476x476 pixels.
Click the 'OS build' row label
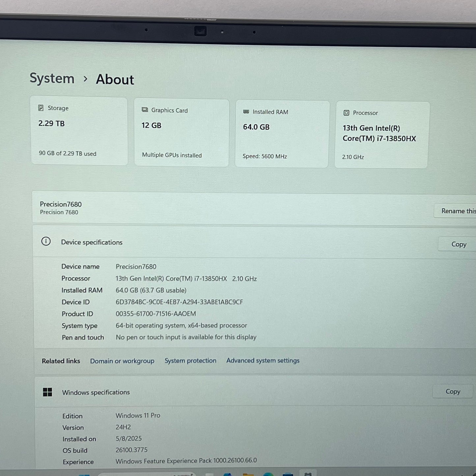pyautogui.click(x=75, y=451)
